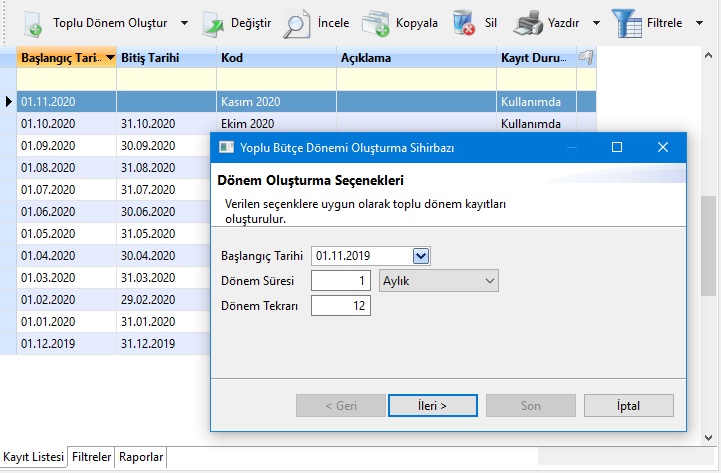Expand the Yazdır dropdown arrow
The image size is (721, 473).
[x=596, y=22]
